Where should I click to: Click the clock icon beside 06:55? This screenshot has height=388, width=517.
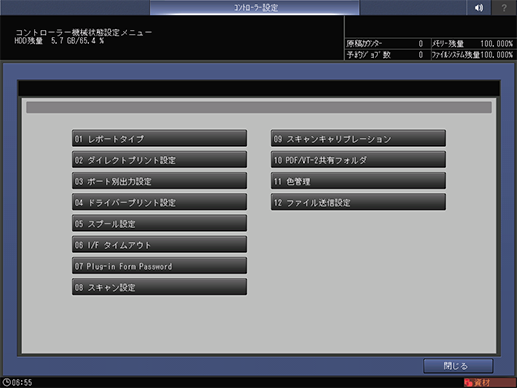6,382
